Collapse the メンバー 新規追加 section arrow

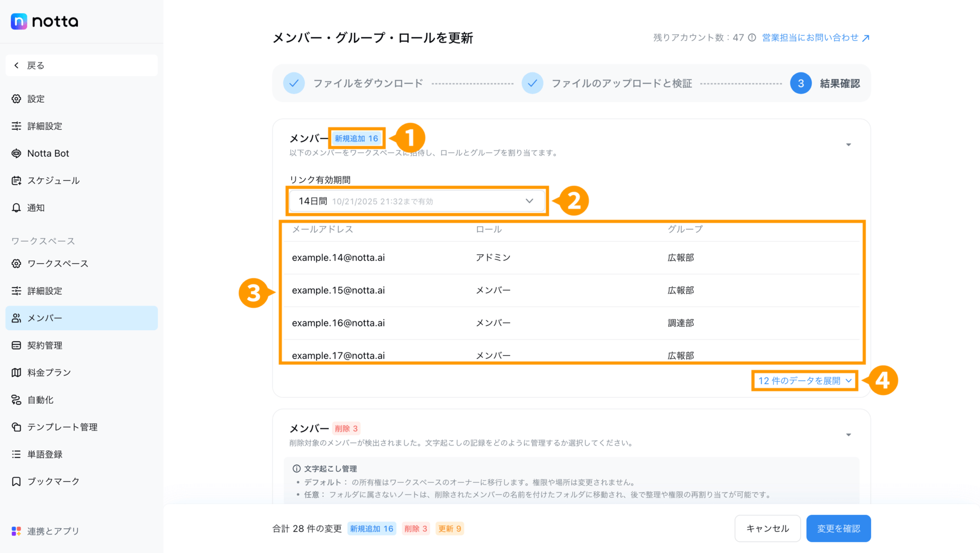pos(848,145)
